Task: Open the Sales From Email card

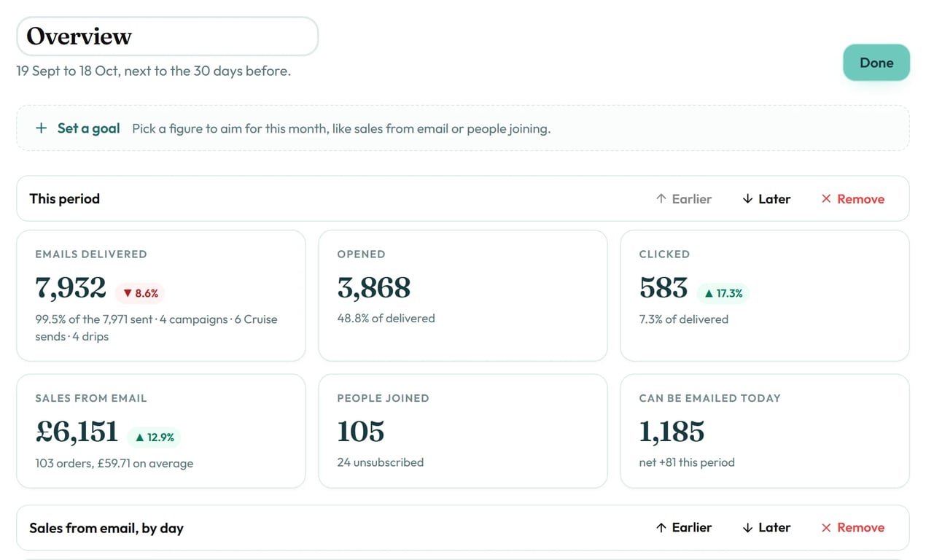Action: coord(161,431)
